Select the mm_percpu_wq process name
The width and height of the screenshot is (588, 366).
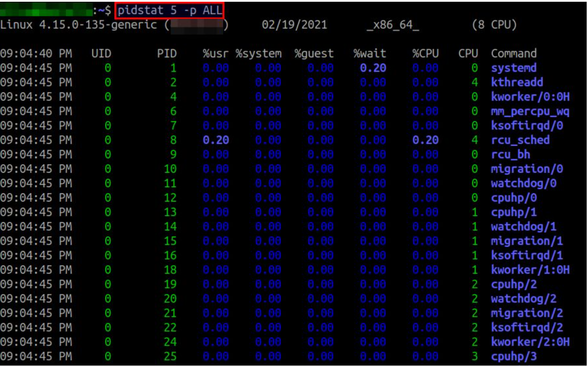click(530, 112)
